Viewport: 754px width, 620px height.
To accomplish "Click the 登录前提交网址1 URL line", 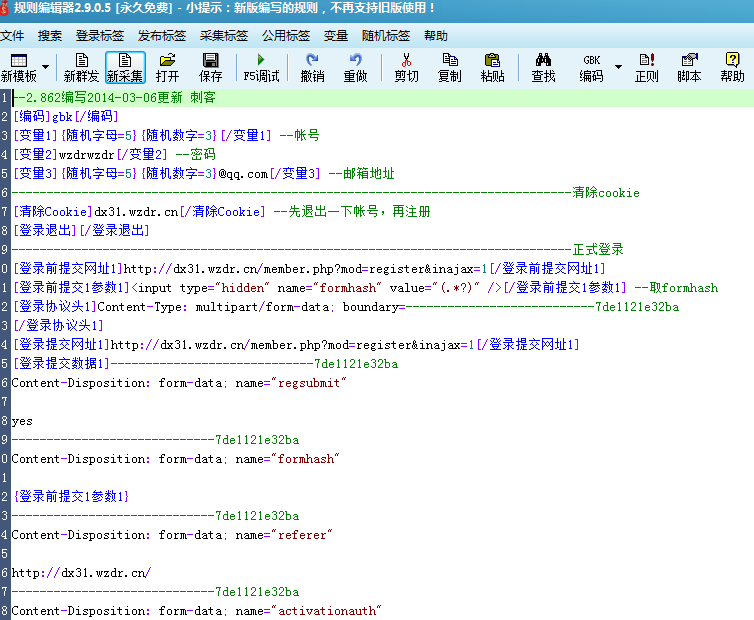I will 309,268.
